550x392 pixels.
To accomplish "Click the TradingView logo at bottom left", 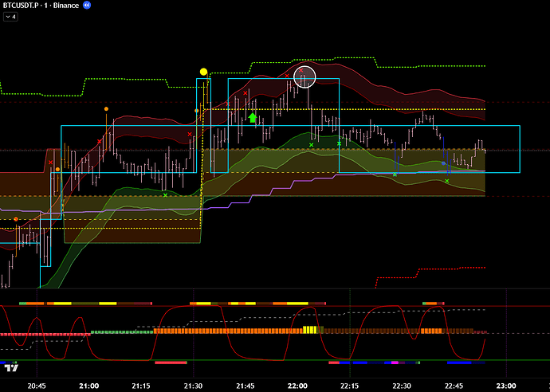I will coord(11,367).
